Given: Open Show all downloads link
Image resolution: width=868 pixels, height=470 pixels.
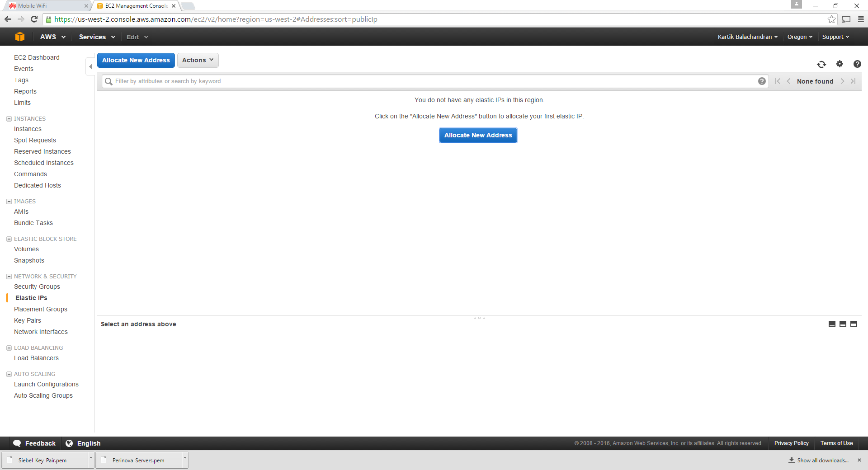Looking at the screenshot, I should tap(823, 461).
